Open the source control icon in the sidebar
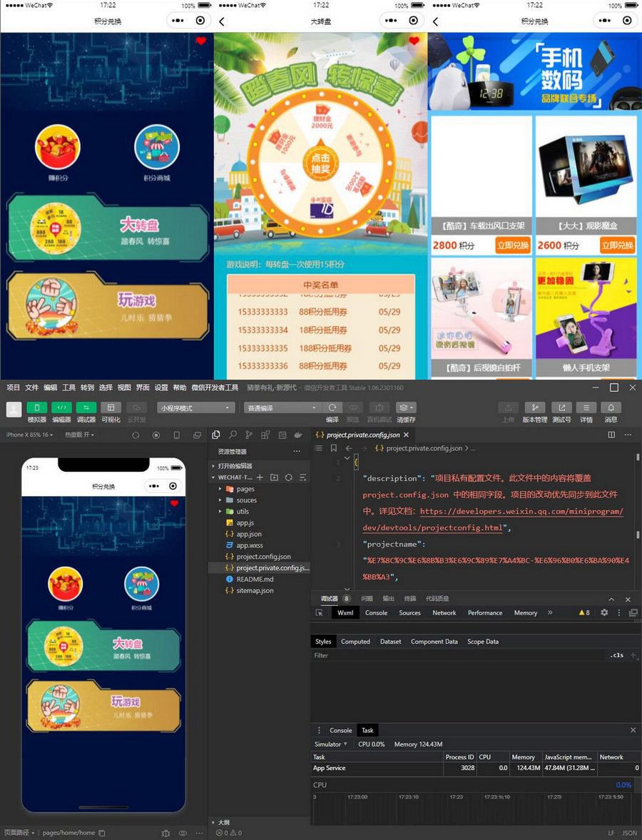 click(x=249, y=435)
